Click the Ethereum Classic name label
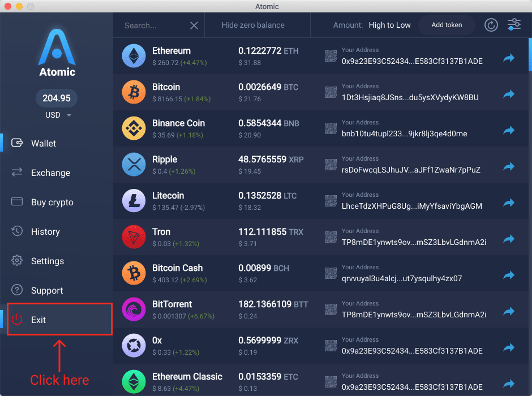The height and width of the screenshot is (396, 532). click(x=187, y=377)
